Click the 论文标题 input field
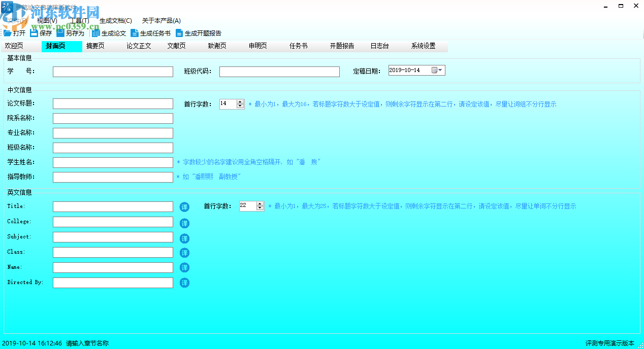 coord(113,103)
